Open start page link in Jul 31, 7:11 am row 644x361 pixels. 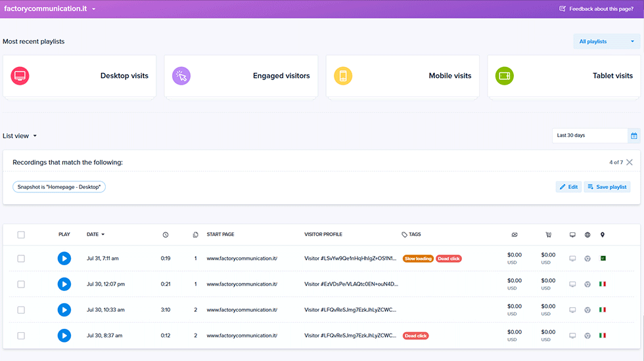(x=242, y=259)
